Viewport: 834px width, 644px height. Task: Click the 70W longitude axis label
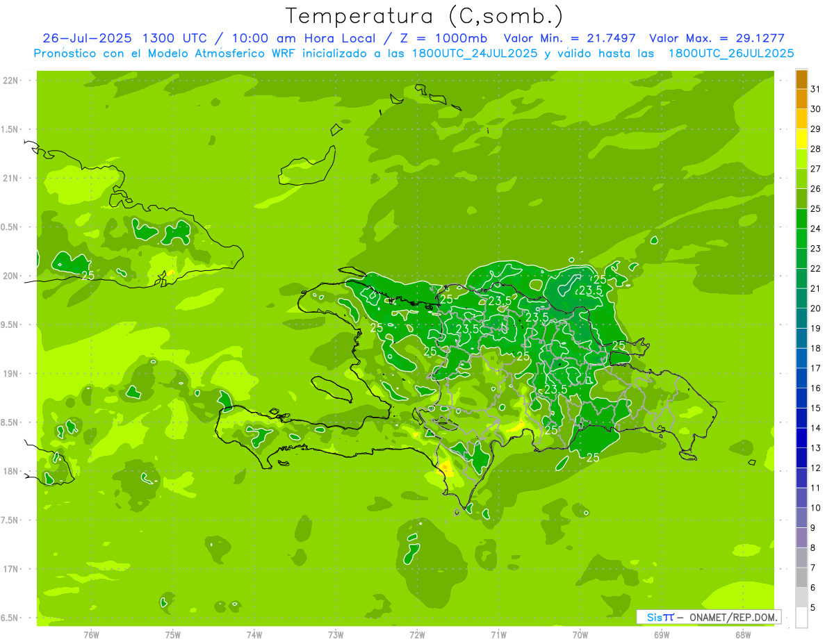coord(580,634)
